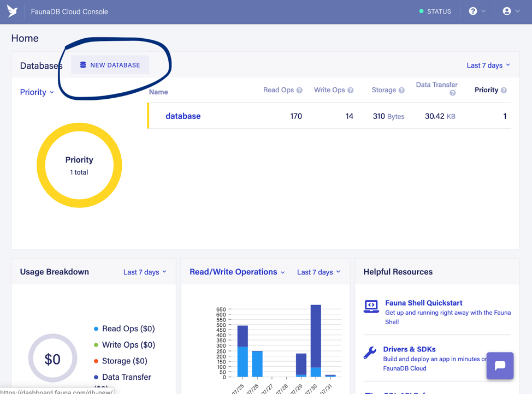Open the database named 'database'
This screenshot has height=394, width=532.
pos(183,116)
